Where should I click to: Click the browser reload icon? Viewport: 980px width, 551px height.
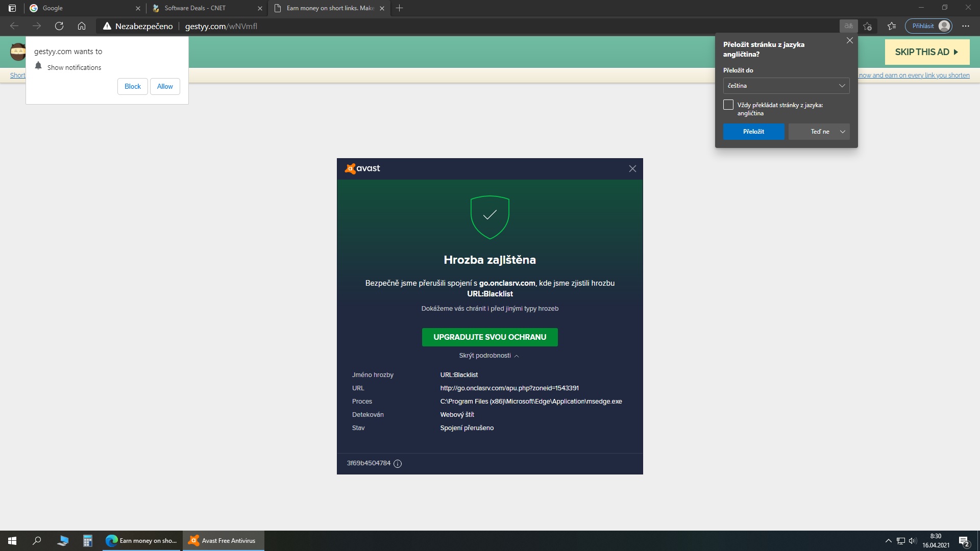[59, 26]
